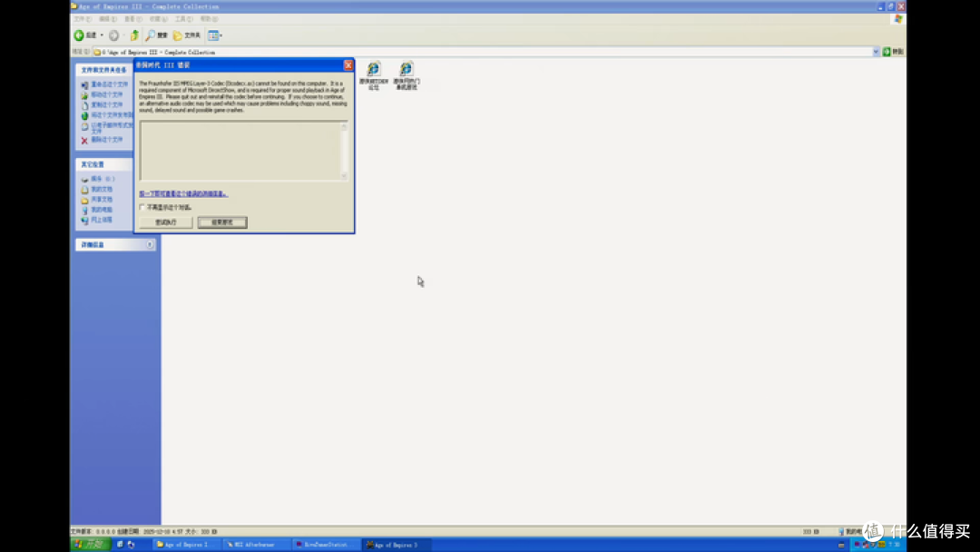Click inside the empty error details text box

pyautogui.click(x=240, y=151)
